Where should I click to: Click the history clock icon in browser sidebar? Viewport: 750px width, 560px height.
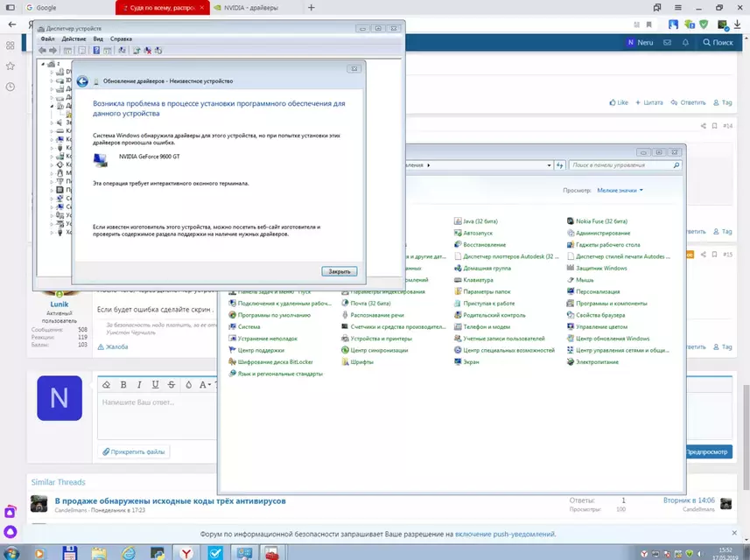click(x=10, y=87)
